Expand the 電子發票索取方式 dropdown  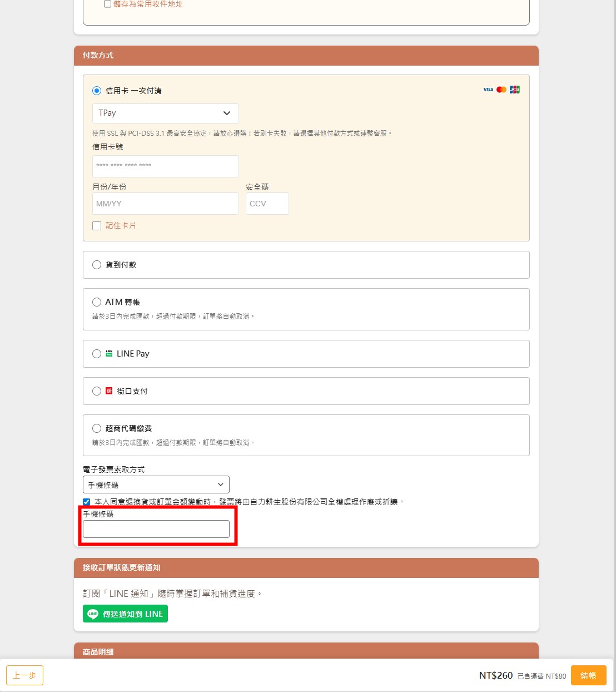click(156, 485)
